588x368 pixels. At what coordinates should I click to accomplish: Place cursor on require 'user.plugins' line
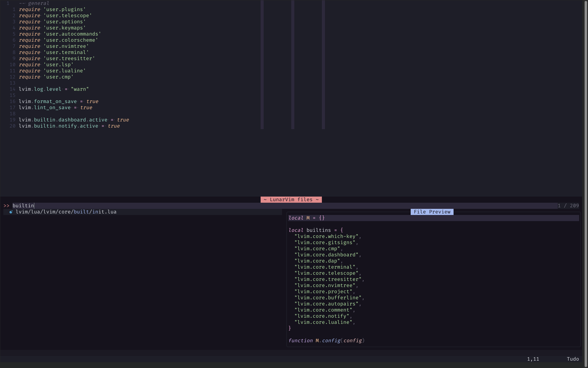coord(52,10)
